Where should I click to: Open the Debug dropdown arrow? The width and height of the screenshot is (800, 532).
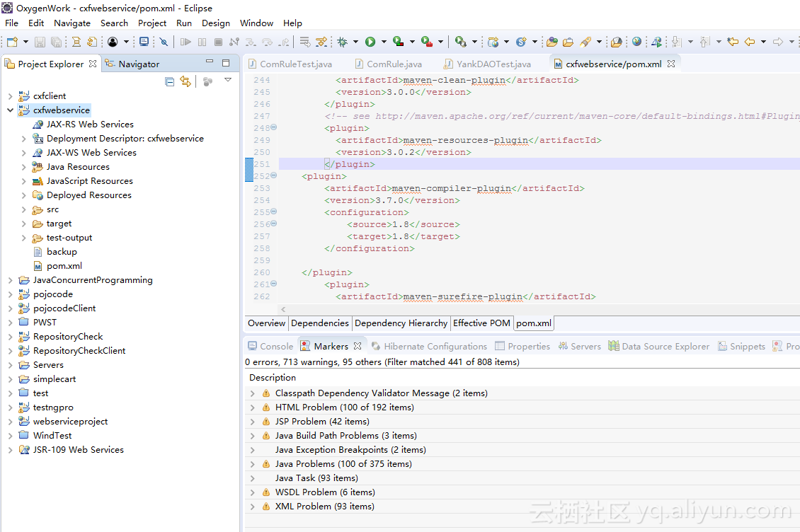(355, 42)
